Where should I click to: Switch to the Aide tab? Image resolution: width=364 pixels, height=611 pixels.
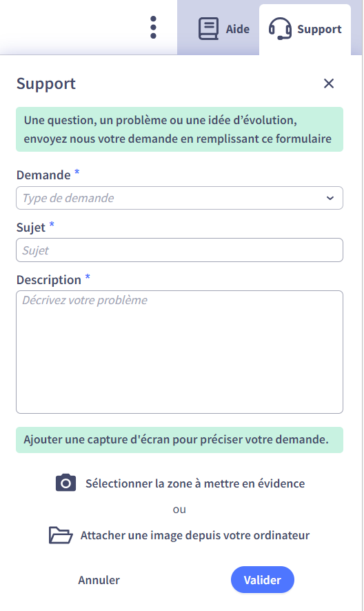tap(223, 29)
